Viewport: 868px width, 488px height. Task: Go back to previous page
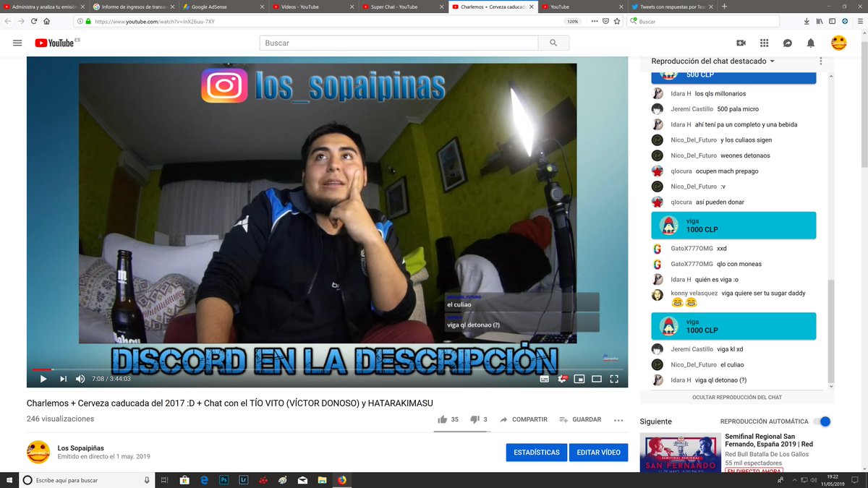click(x=7, y=22)
